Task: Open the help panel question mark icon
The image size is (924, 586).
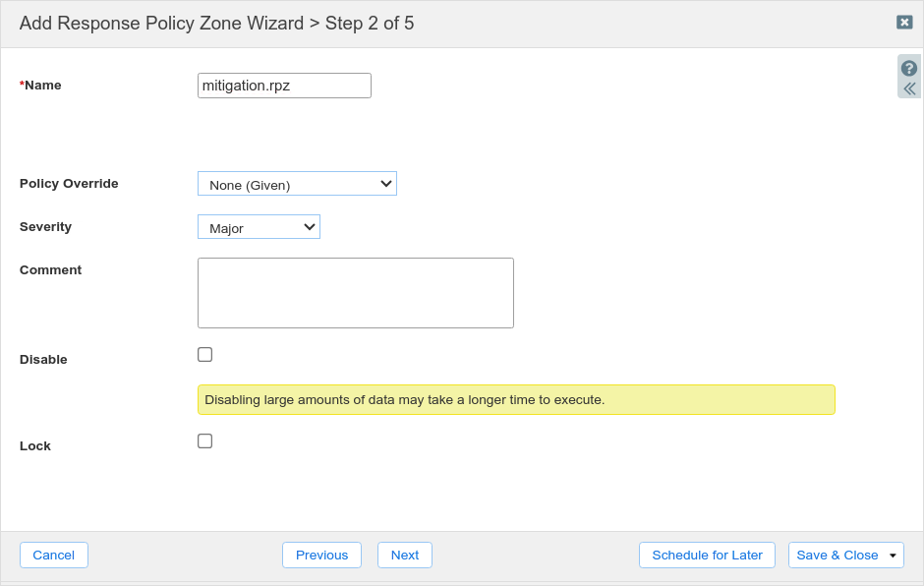Action: [909, 69]
